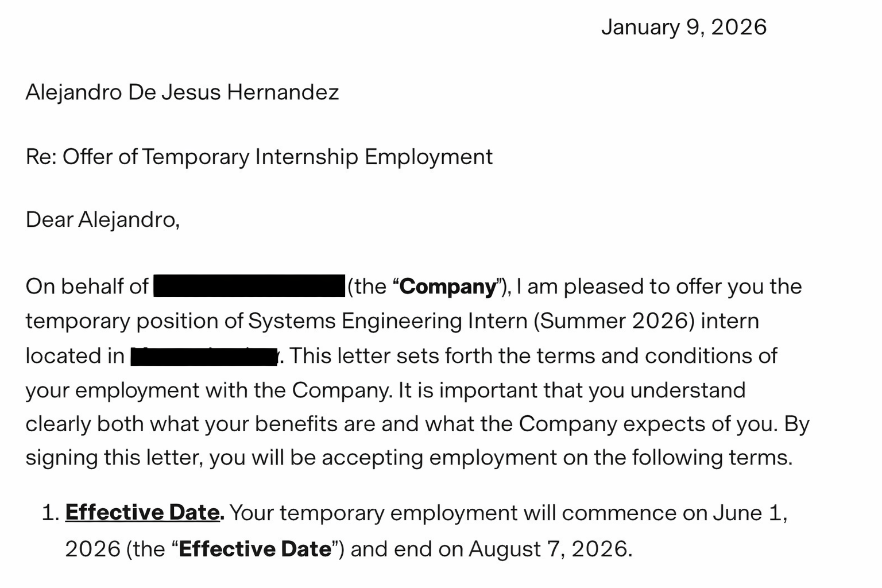Click the underlined Effective Date heading
882x588 pixels.
point(142,512)
